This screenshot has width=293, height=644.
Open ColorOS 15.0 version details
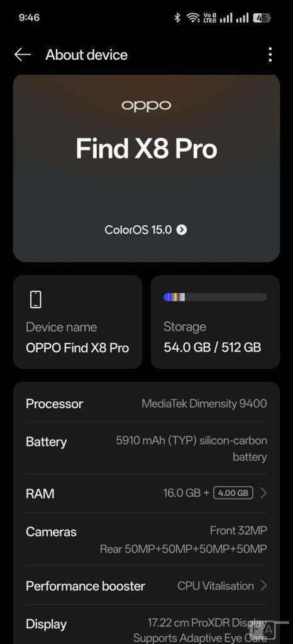[146, 230]
